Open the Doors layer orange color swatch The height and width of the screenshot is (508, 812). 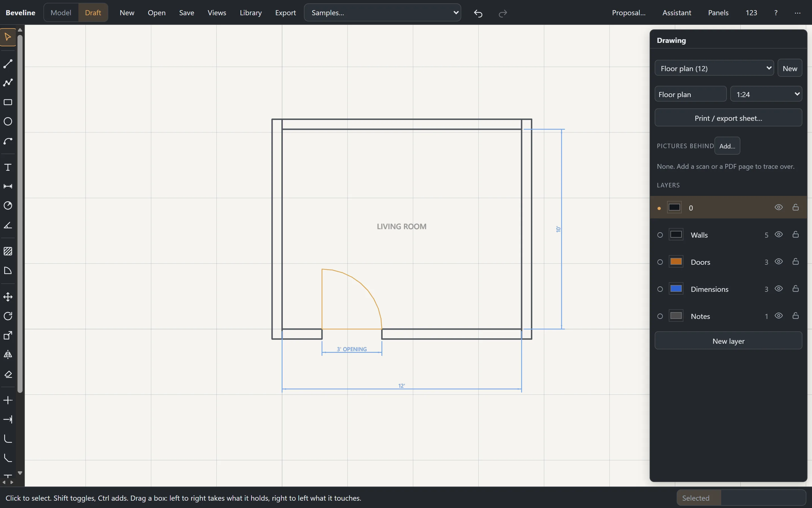coord(676,262)
